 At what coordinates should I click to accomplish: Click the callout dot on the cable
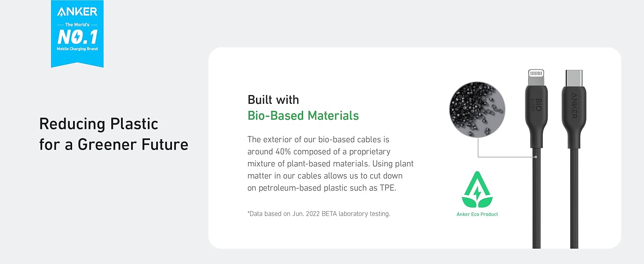point(536,157)
